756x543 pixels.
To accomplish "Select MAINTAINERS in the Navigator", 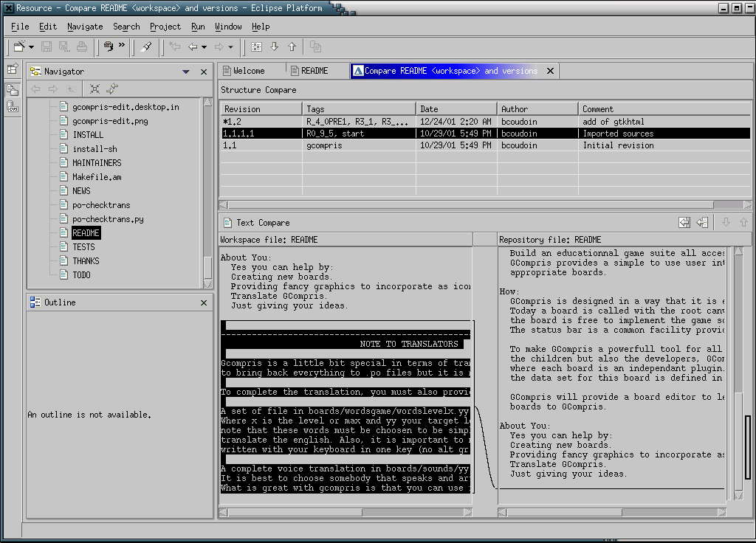I will [97, 163].
